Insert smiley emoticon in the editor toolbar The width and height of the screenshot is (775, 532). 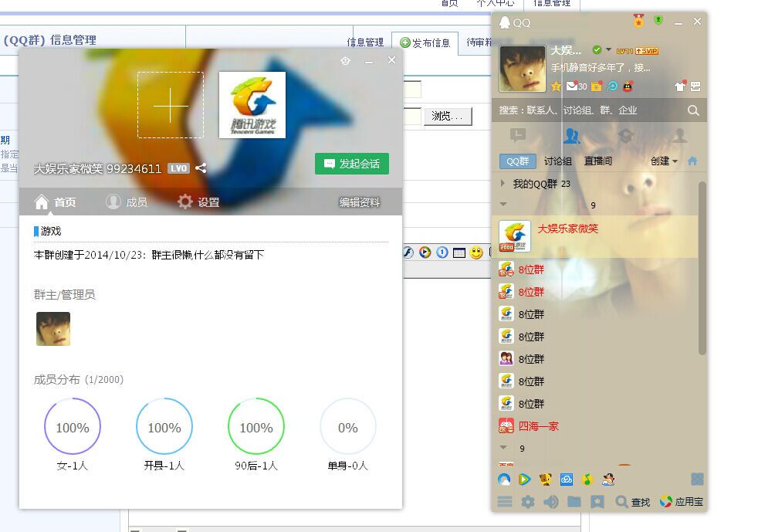476,252
